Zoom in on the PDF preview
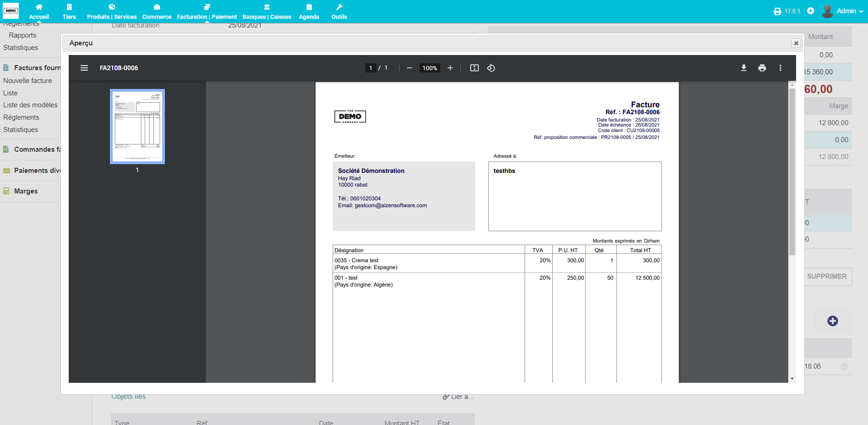 [x=450, y=68]
